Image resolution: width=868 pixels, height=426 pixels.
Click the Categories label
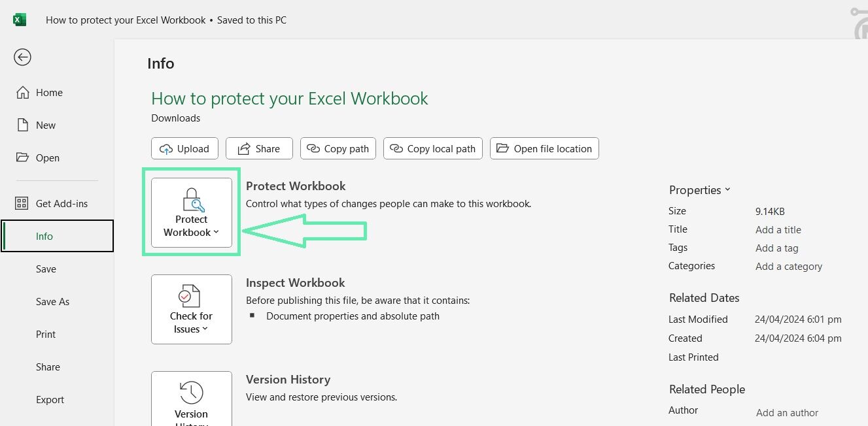coord(691,266)
